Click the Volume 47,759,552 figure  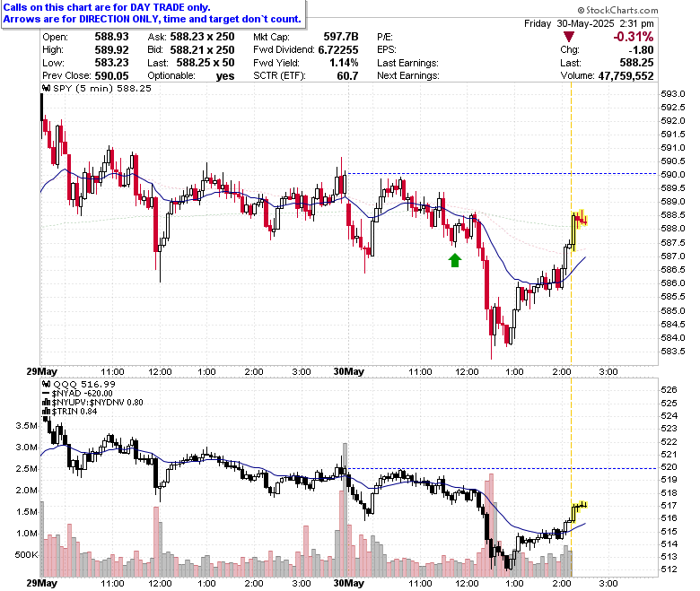(626, 76)
